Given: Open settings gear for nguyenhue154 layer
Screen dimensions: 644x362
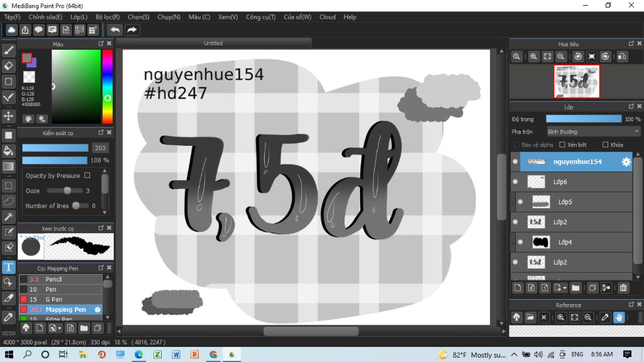Looking at the screenshot, I should point(626,162).
